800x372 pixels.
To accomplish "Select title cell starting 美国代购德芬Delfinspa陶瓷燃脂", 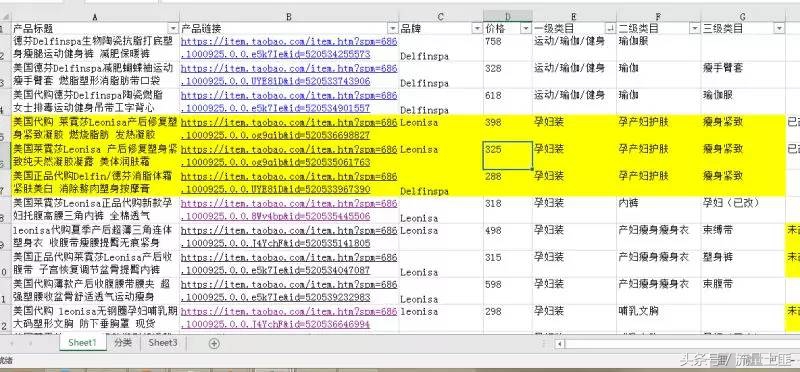I will (x=95, y=102).
